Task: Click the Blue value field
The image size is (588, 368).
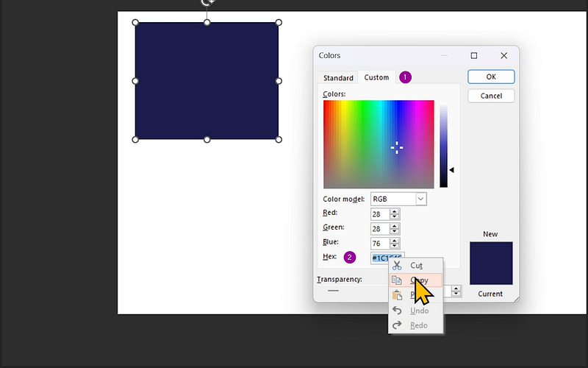Action: 380,244
